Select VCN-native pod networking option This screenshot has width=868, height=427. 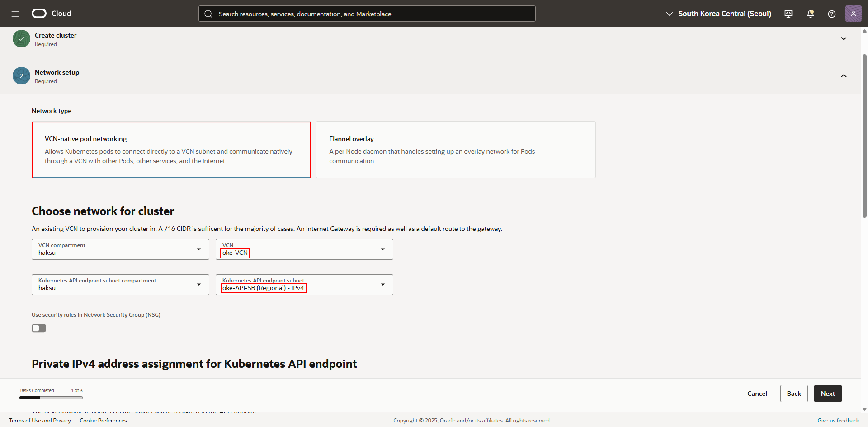[171, 150]
